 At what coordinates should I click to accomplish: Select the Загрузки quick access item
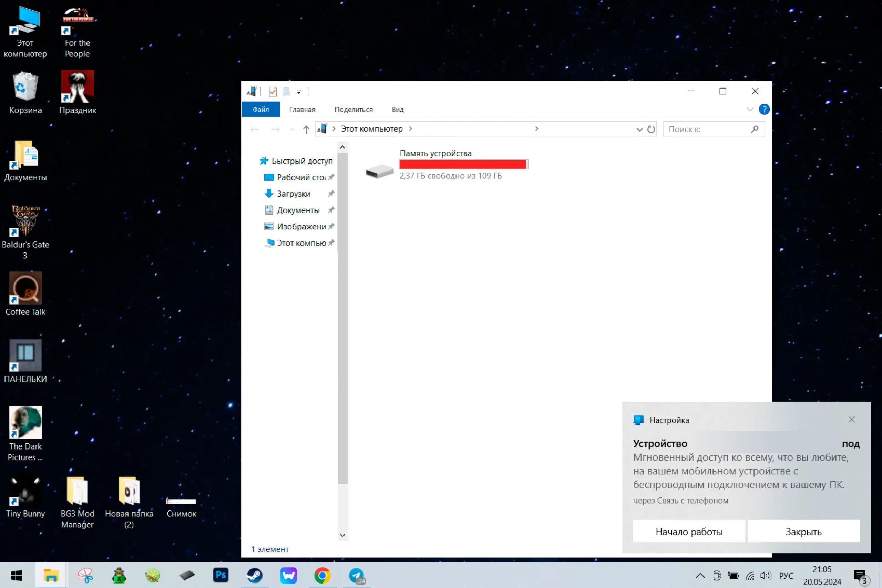click(293, 194)
